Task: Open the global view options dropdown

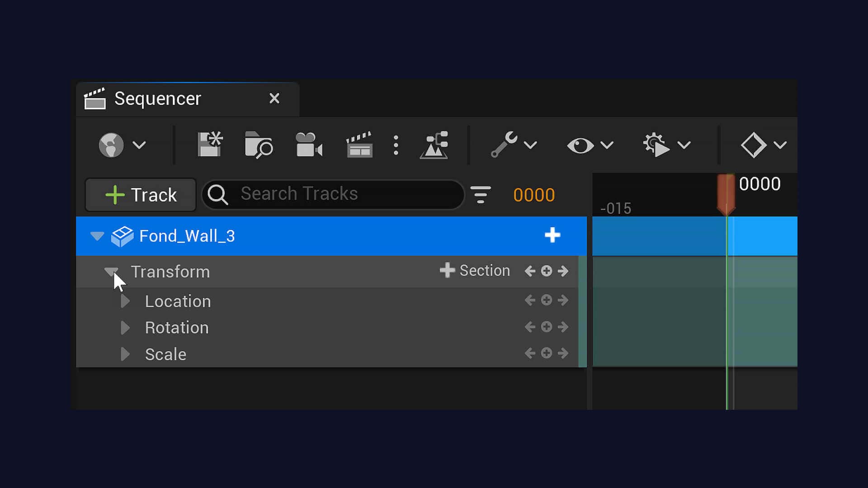Action: [587, 145]
